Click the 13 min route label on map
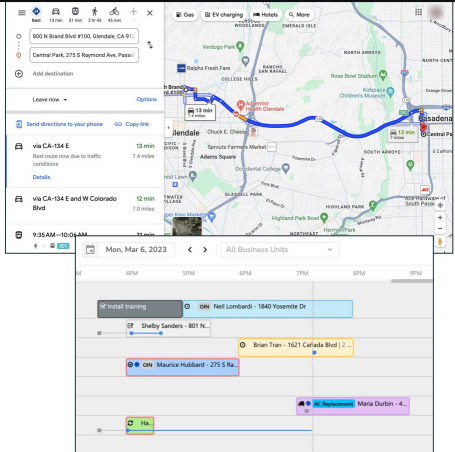The image size is (455, 452). (x=200, y=112)
